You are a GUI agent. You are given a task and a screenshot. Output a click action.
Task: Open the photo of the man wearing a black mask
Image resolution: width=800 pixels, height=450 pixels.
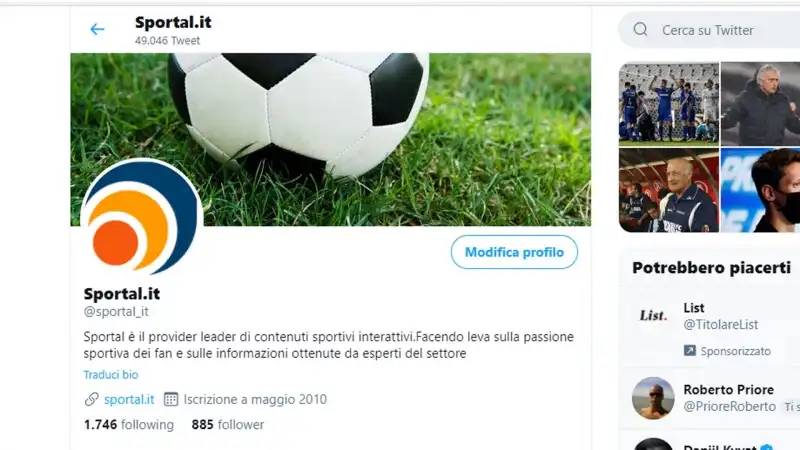coord(760,190)
